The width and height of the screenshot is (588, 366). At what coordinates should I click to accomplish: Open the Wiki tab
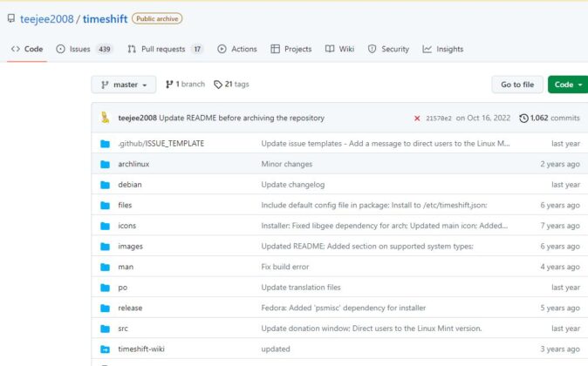339,49
